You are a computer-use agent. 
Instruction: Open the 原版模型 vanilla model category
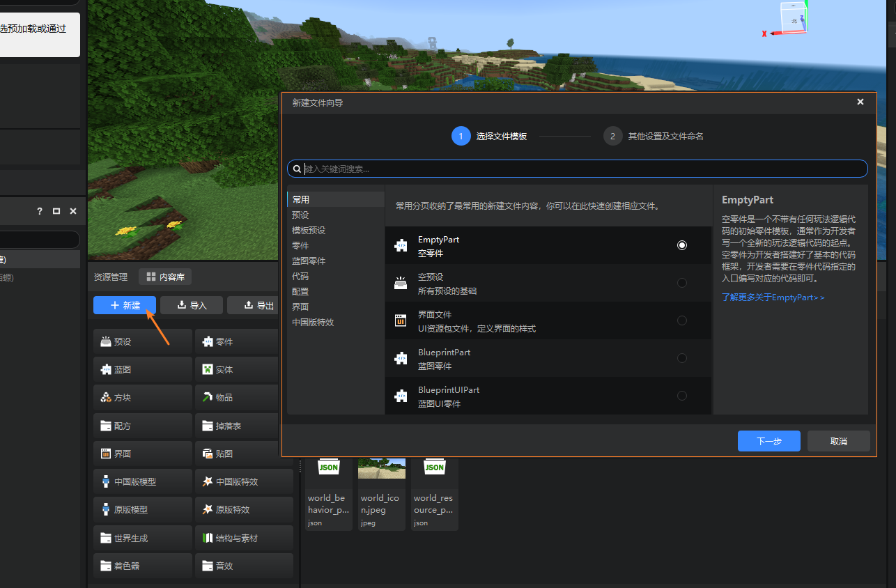click(143, 509)
